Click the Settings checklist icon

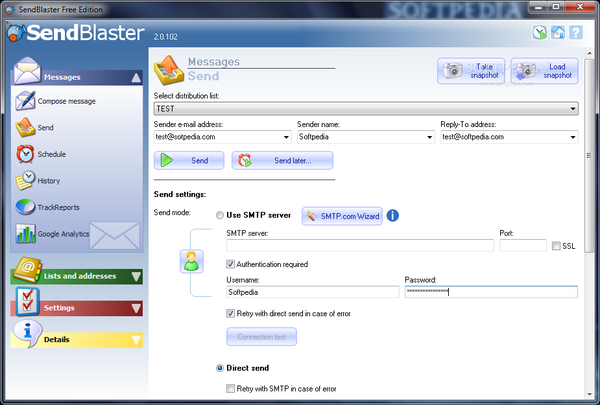pyautogui.click(x=28, y=301)
